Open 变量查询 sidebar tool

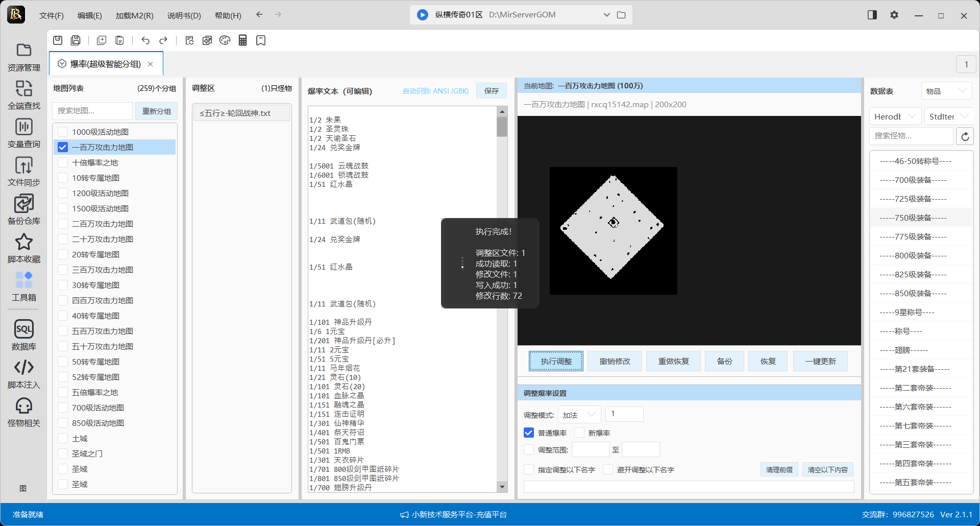(23, 134)
